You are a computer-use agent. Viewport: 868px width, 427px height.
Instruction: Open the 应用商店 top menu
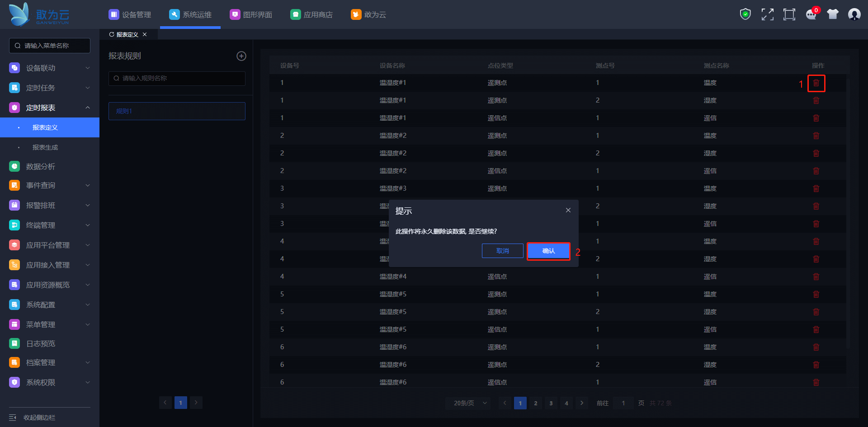click(x=311, y=14)
